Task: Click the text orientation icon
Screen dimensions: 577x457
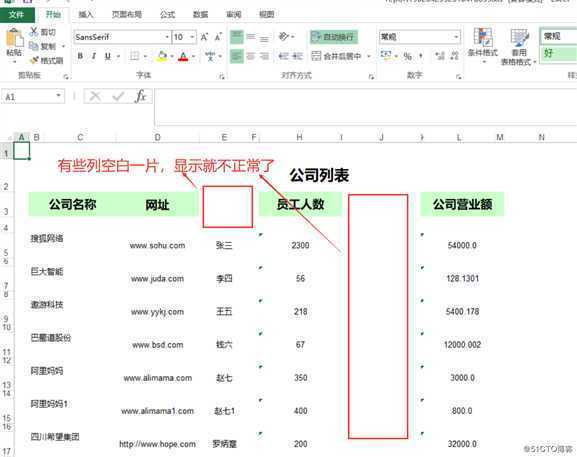Action: 284,37
